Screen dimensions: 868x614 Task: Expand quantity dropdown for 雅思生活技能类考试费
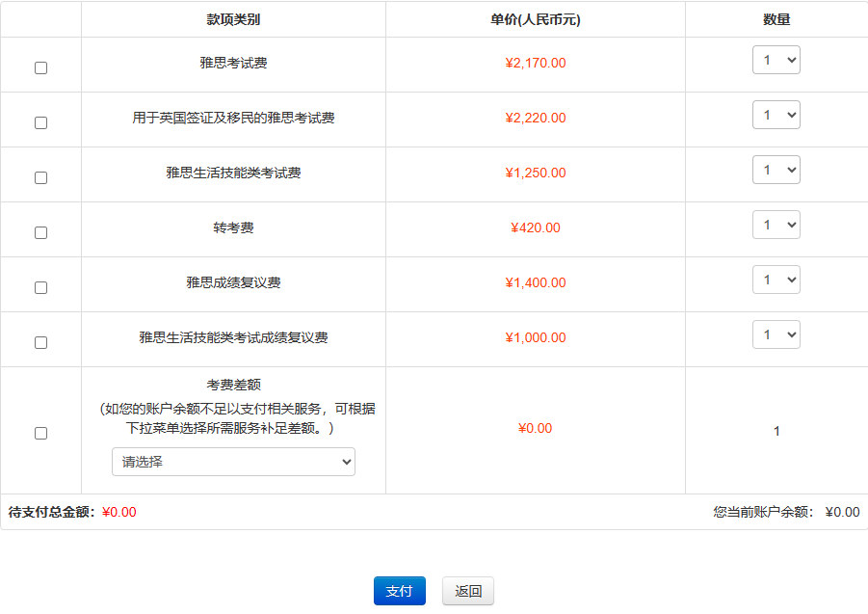point(776,170)
